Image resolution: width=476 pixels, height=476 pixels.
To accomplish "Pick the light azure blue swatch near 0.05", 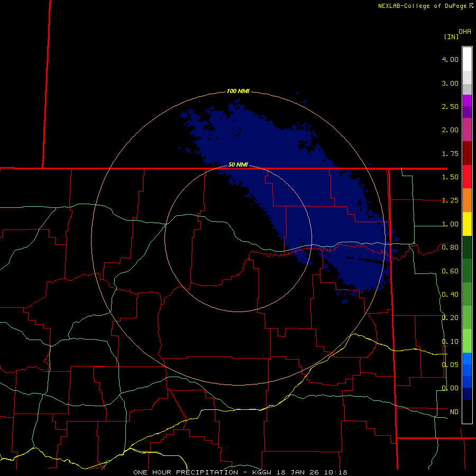I will coord(467,359).
